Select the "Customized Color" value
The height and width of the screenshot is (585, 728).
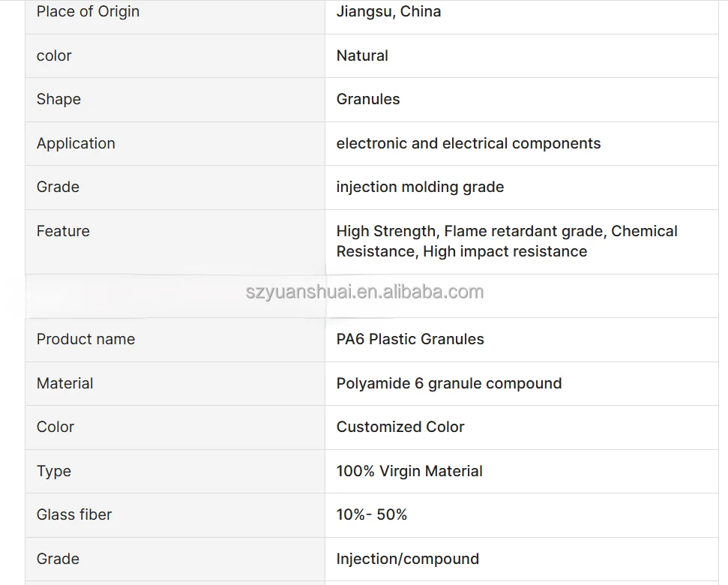(x=400, y=427)
